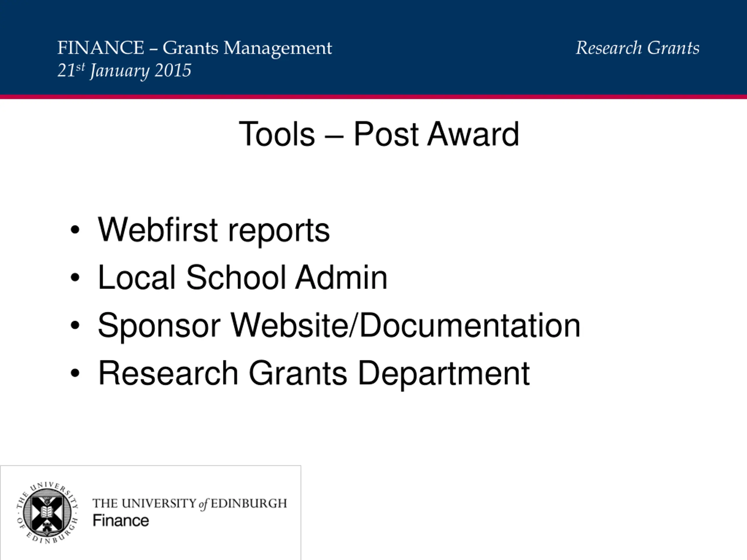Click the 'Finance' label under the wordmark

pos(121,521)
